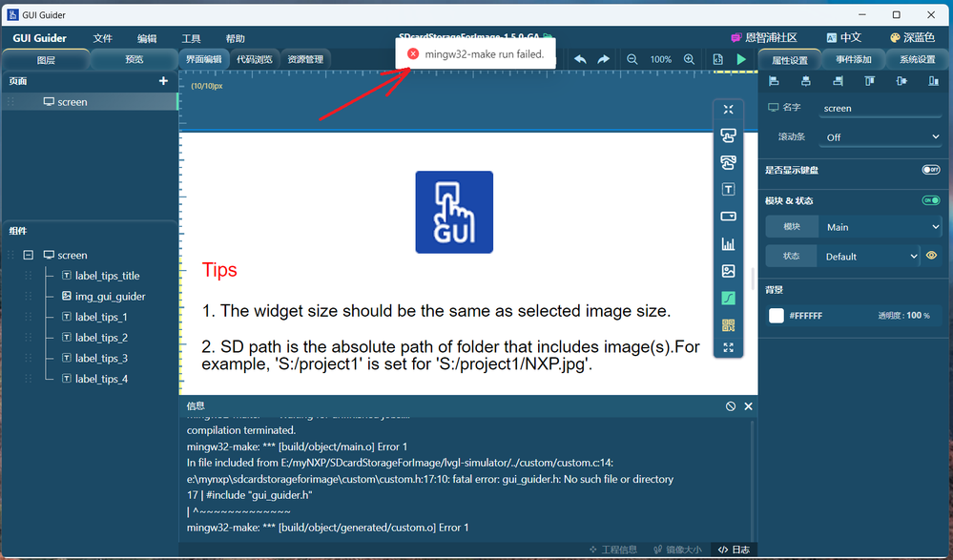
Task: Click the redo arrow in toolbar
Action: click(x=603, y=59)
